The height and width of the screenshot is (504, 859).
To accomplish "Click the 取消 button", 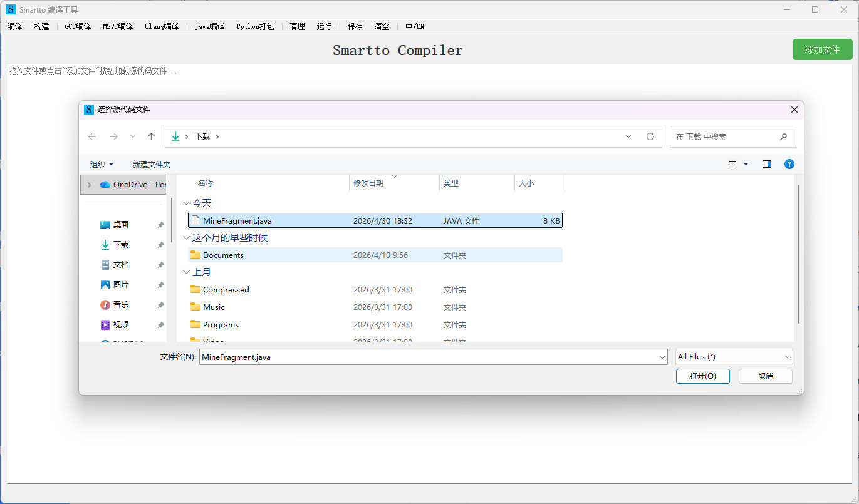I will (x=766, y=376).
